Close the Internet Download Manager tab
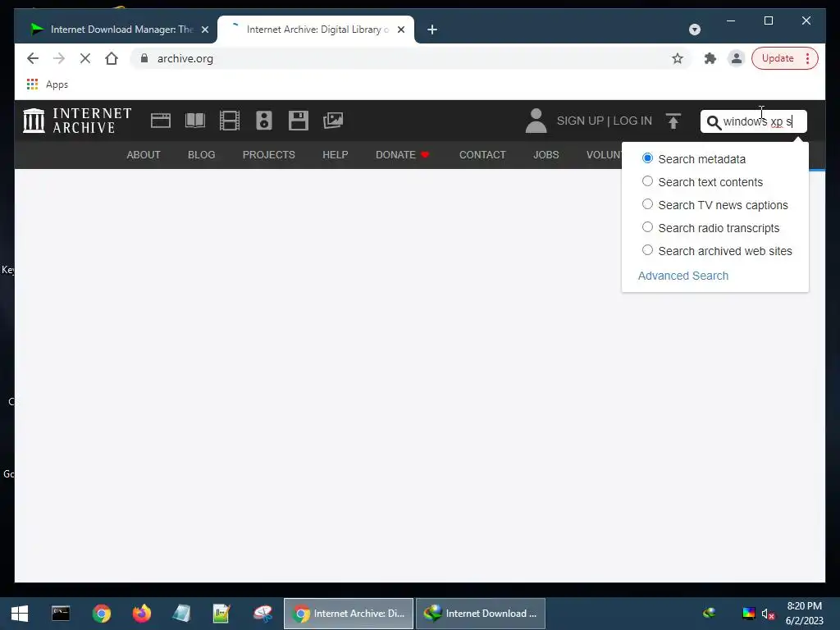 (x=204, y=30)
